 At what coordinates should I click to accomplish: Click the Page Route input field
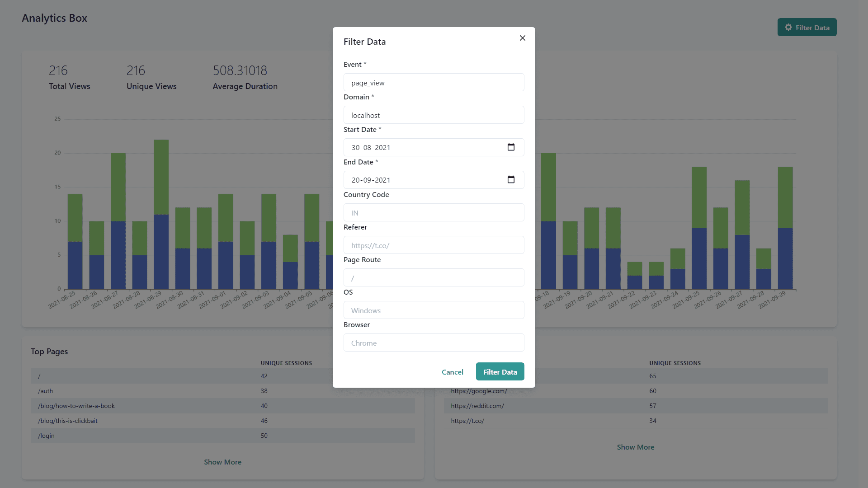433,278
